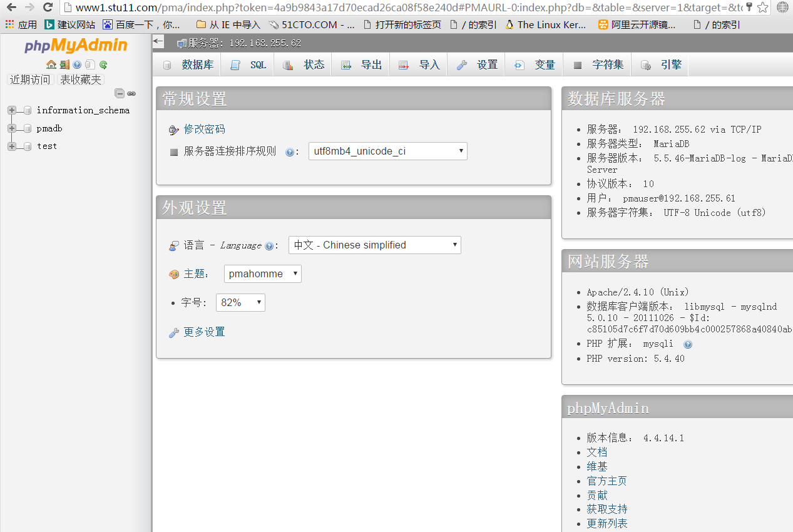Click the 修改密码 link
The image size is (793, 532).
(204, 129)
